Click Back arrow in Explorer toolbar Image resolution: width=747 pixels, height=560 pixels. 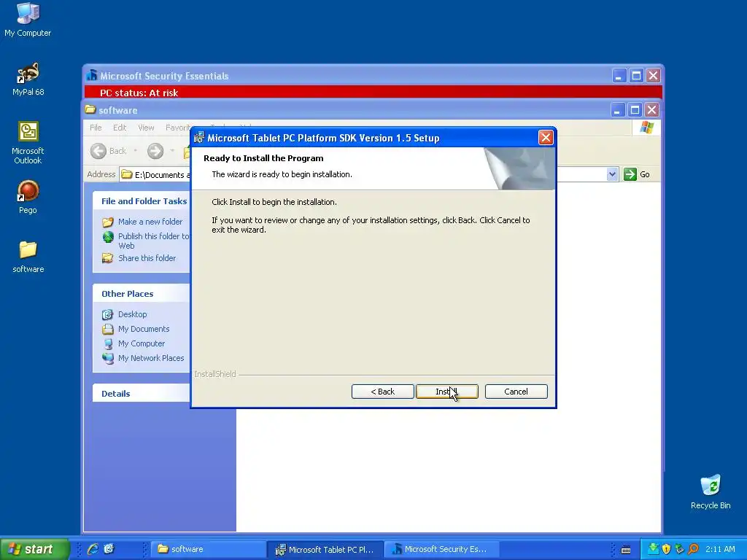click(109, 151)
